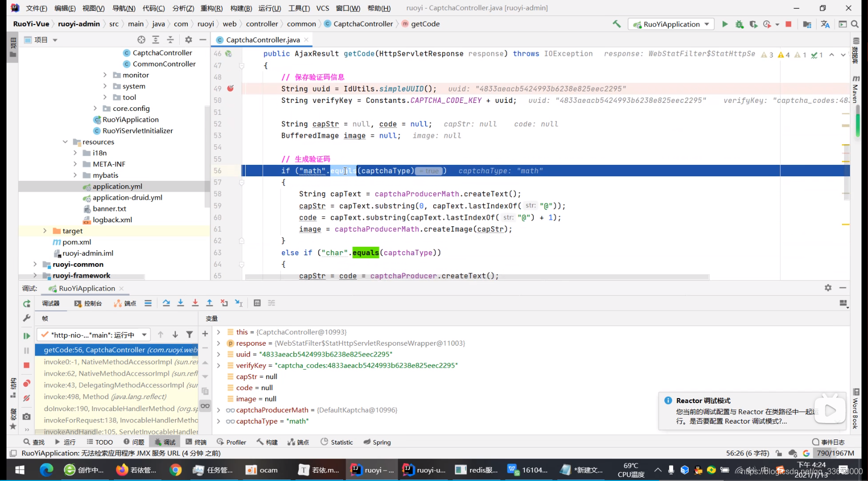This screenshot has width=868, height=481.
Task: Open the Spring tool window
Action: (377, 442)
